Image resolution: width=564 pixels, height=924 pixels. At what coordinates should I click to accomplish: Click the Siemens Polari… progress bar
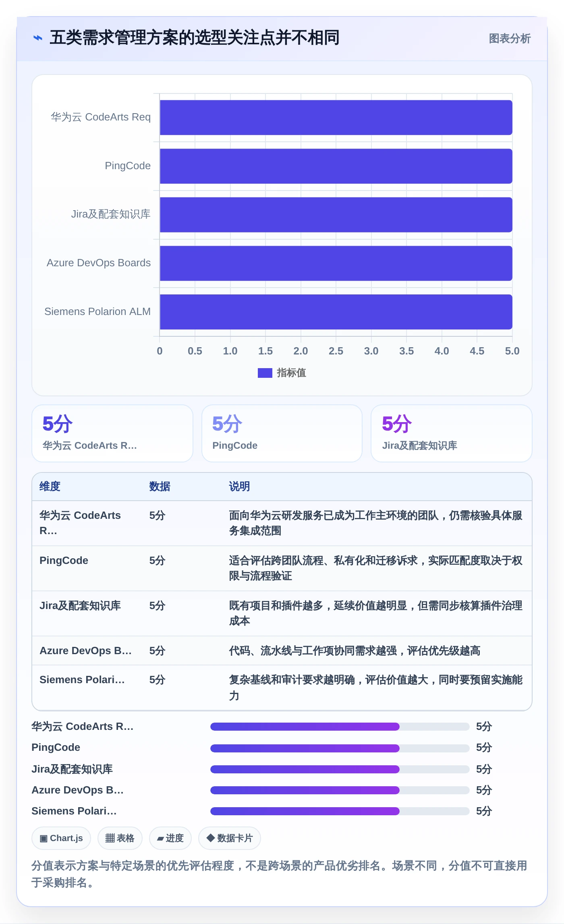pos(340,811)
